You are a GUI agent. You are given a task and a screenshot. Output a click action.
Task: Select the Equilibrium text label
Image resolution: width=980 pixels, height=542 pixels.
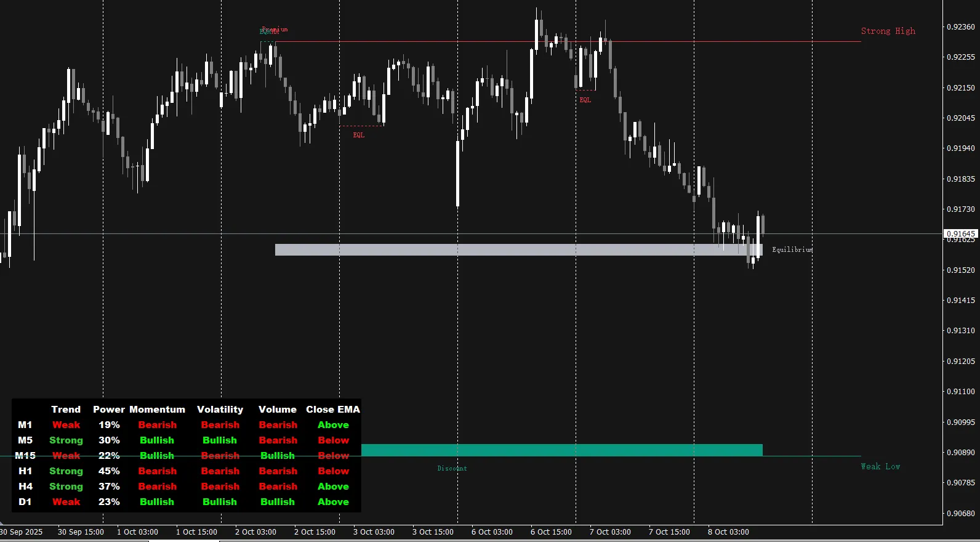[x=792, y=249]
